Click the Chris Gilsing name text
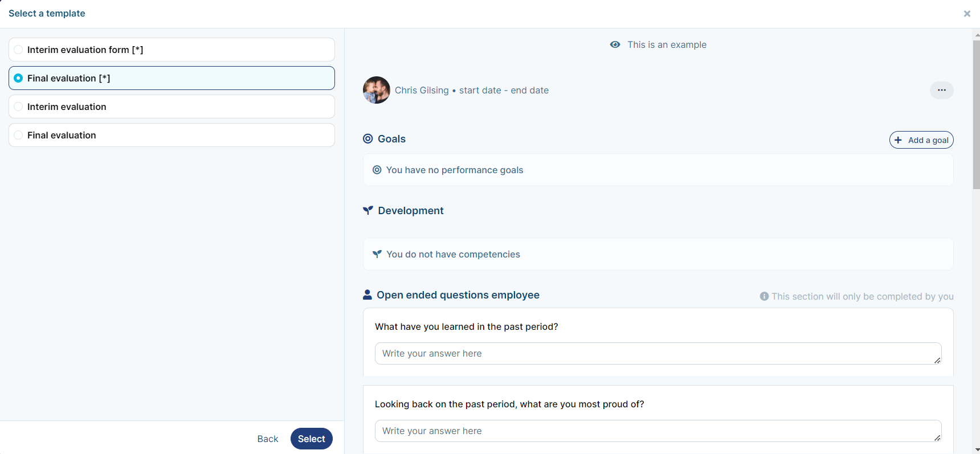Viewport: 980px width, 454px height. (422, 90)
